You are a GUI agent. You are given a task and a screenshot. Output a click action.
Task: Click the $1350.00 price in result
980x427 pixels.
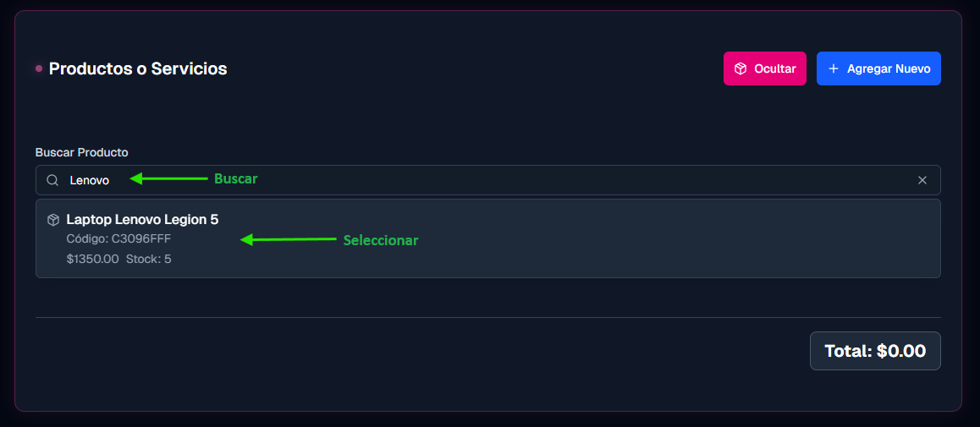pyautogui.click(x=92, y=259)
